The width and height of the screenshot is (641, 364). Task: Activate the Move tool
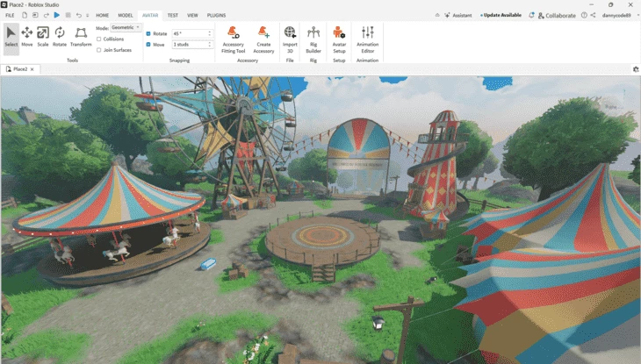coord(27,37)
